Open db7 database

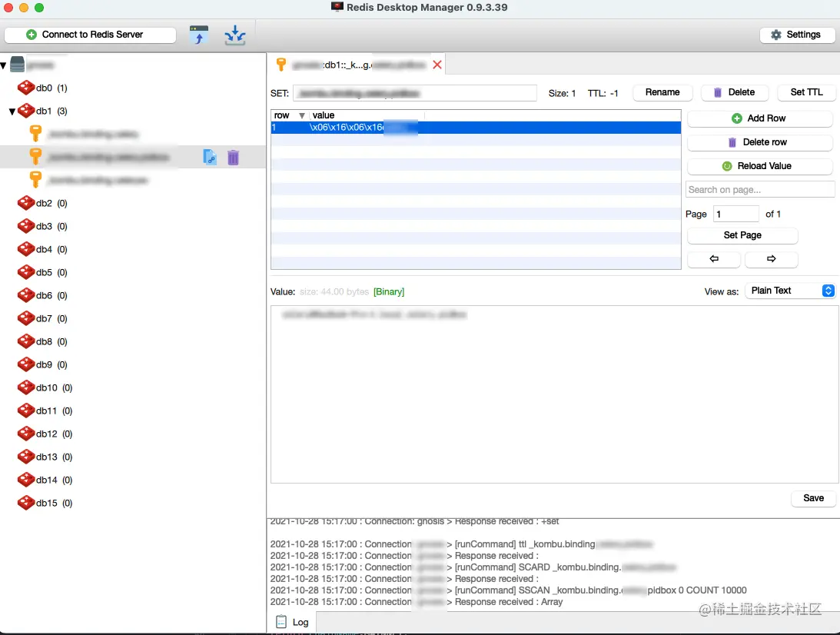click(x=42, y=318)
